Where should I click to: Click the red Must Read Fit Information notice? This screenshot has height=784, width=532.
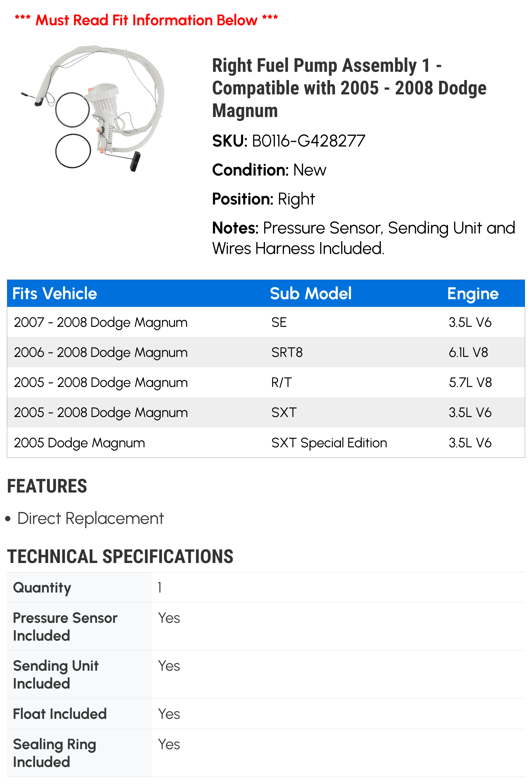click(x=146, y=20)
